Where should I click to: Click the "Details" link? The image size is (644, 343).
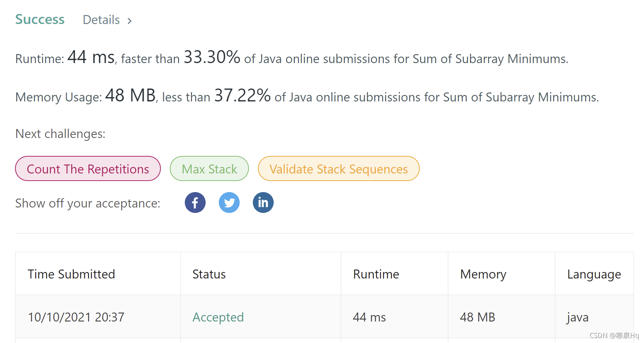101,20
